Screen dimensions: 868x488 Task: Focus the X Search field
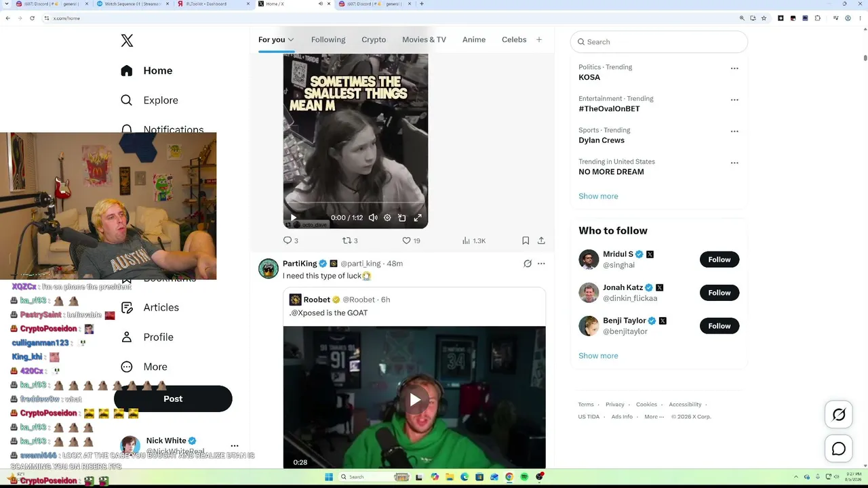pyautogui.click(x=659, y=42)
